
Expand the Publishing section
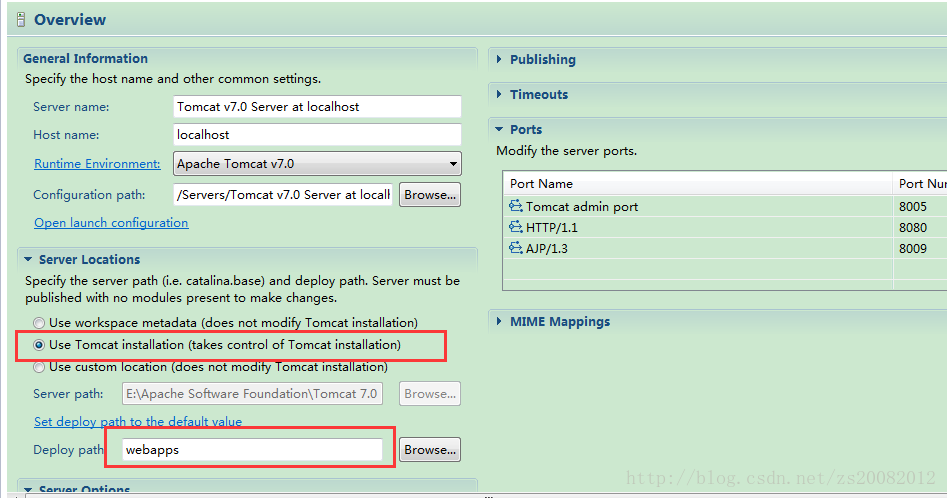point(499,59)
